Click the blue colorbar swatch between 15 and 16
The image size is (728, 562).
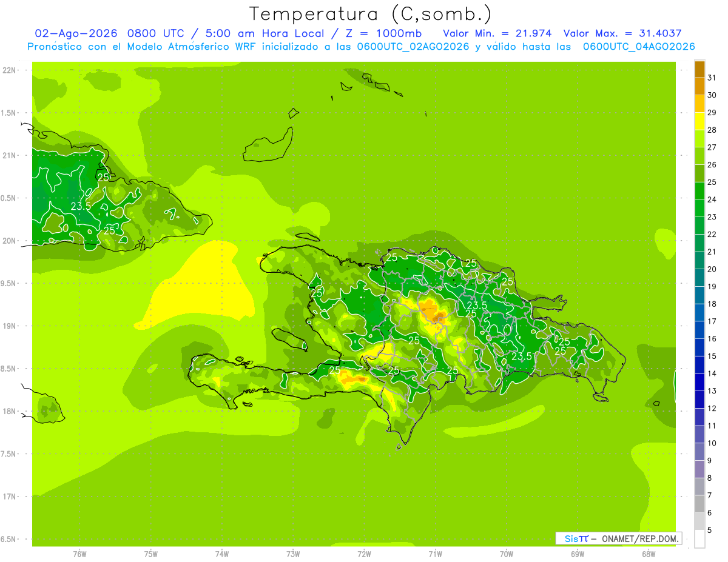tap(699, 347)
